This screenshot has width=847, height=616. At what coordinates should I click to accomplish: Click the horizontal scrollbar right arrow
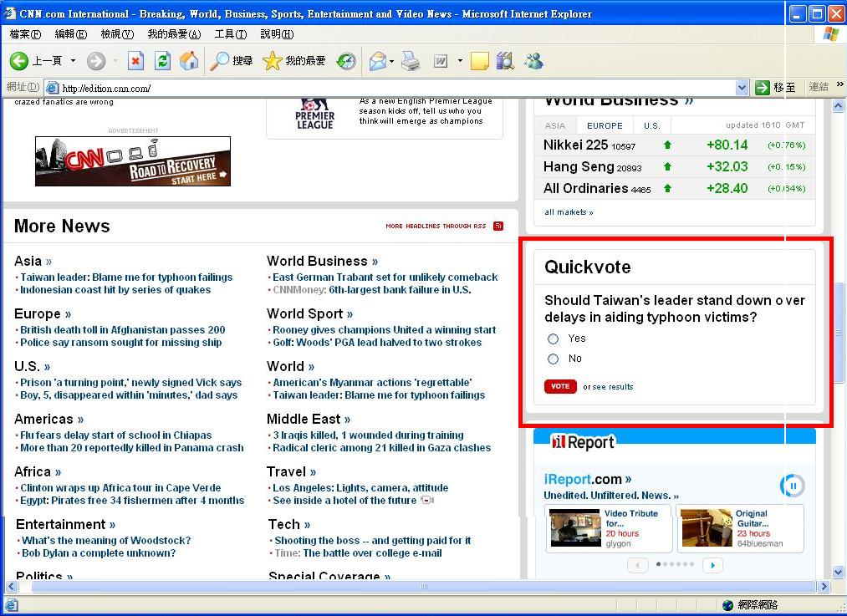[824, 586]
